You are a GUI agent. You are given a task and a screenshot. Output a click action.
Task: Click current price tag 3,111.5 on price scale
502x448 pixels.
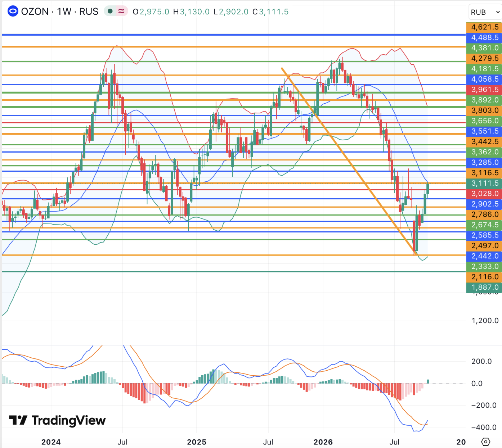pos(484,184)
